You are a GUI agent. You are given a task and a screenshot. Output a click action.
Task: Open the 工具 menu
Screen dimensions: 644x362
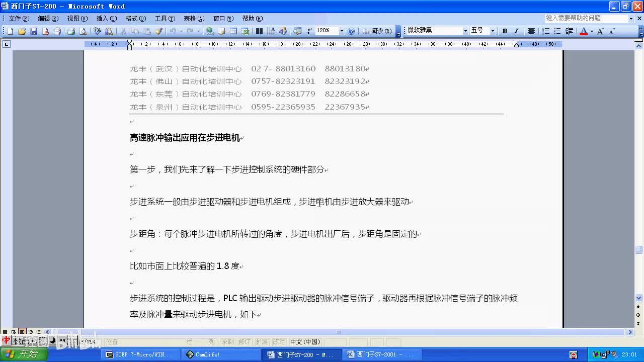[165, 19]
